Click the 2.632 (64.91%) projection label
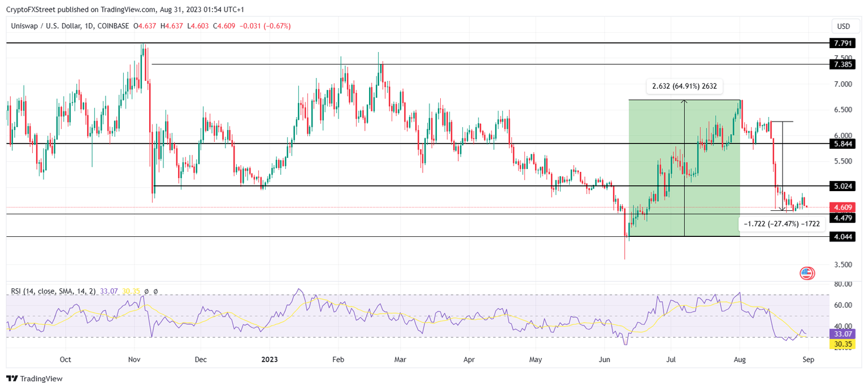The width and height of the screenshot is (868, 389). [685, 86]
